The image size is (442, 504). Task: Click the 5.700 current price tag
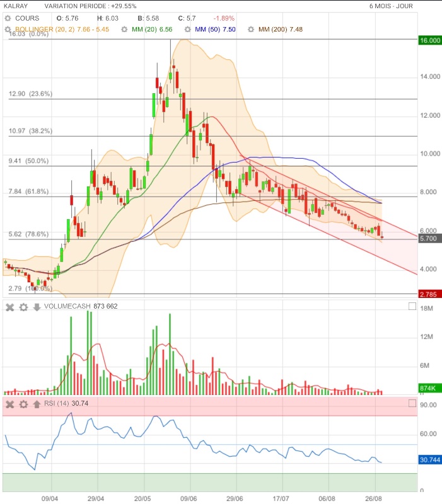click(x=430, y=239)
